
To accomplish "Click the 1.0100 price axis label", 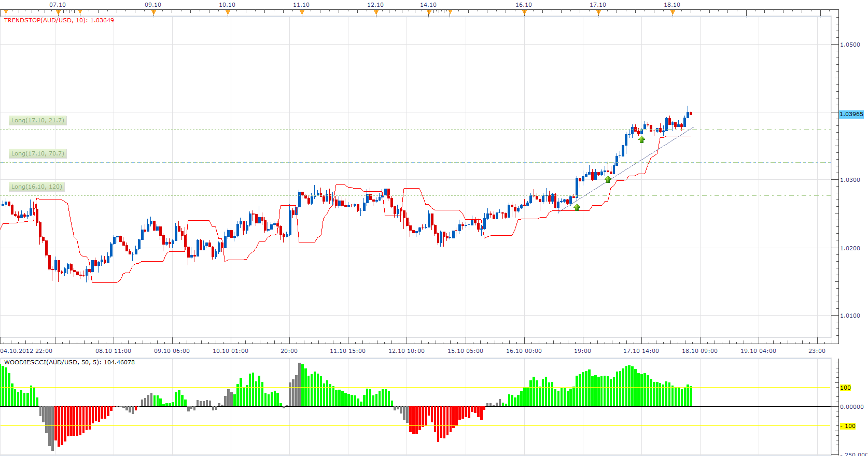I will tap(850, 316).
